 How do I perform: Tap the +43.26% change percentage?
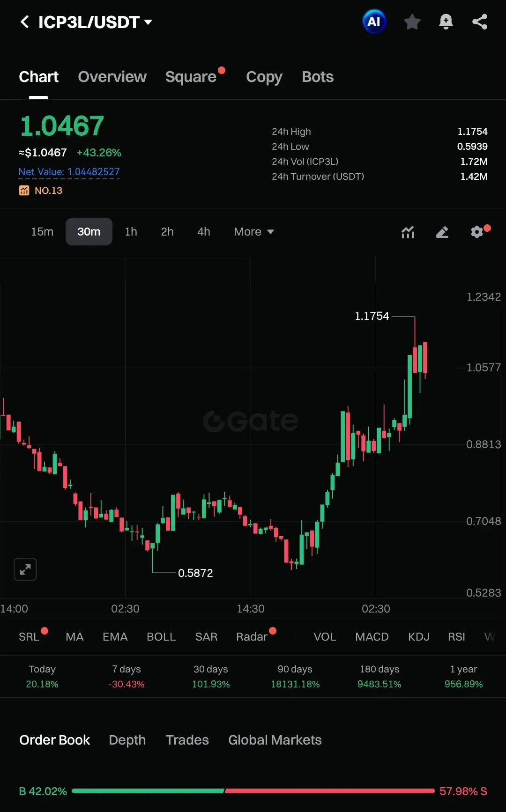tap(99, 153)
